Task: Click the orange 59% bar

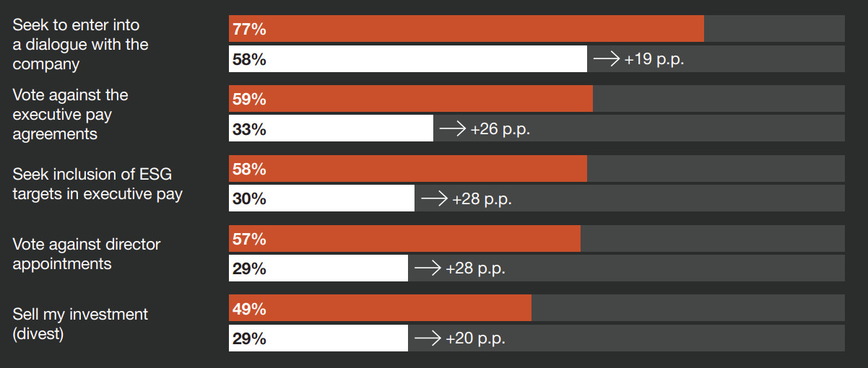Action: (411, 99)
